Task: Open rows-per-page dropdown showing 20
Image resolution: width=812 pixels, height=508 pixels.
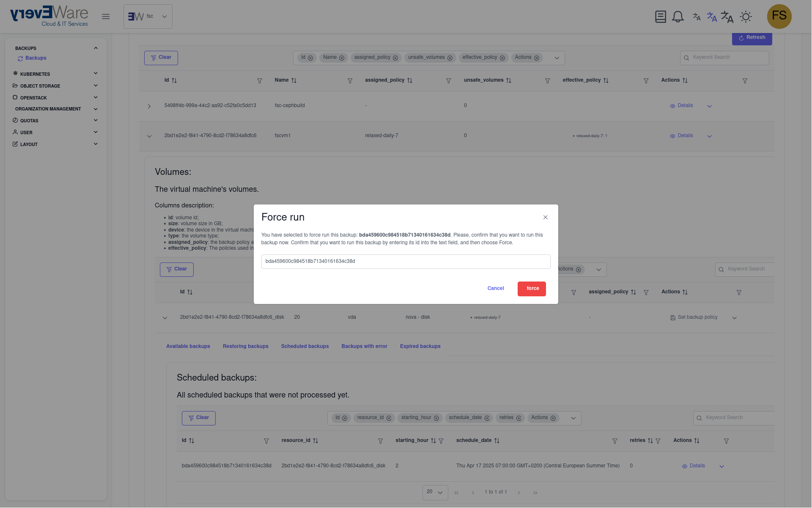Action: 435,492
